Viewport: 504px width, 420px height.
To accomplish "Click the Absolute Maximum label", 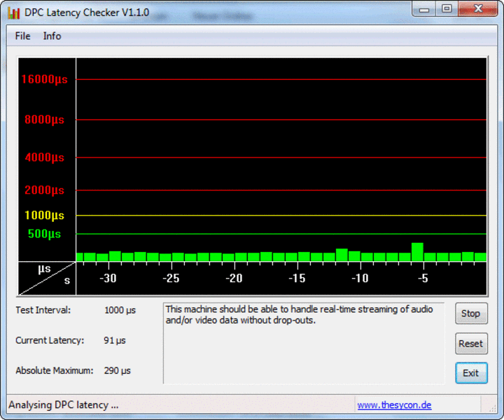I will (55, 370).
